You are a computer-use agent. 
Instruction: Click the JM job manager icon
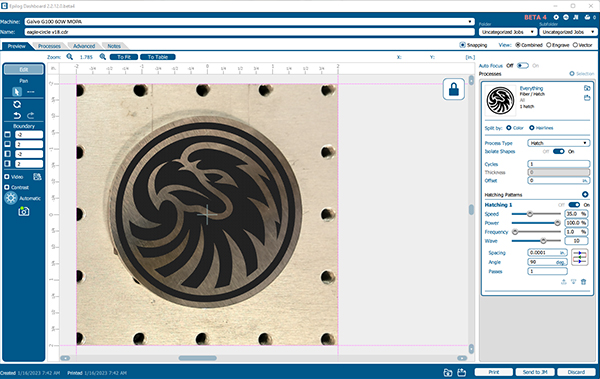[576, 18]
